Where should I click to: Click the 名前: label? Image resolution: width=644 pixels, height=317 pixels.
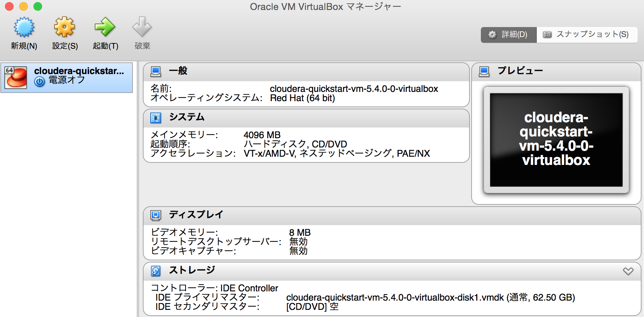click(161, 89)
